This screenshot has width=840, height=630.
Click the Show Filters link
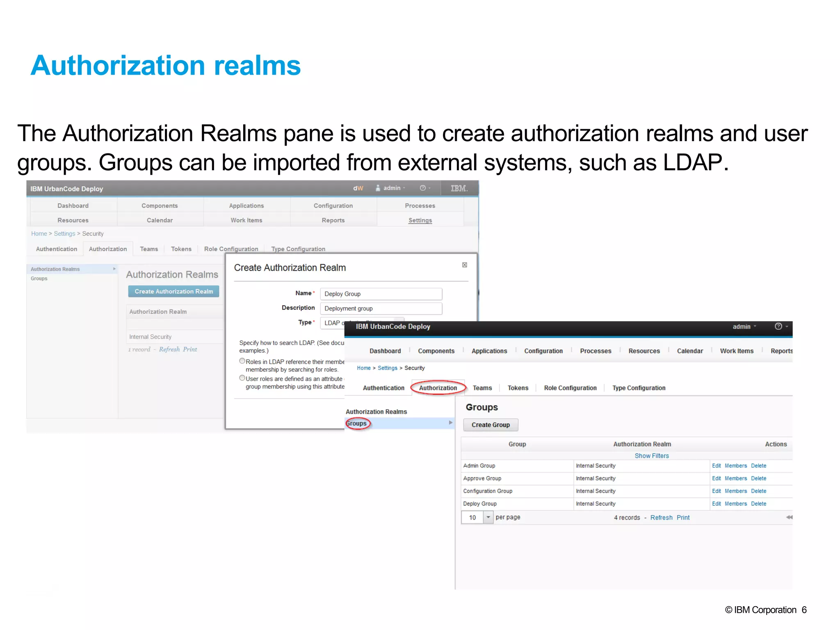click(x=651, y=456)
